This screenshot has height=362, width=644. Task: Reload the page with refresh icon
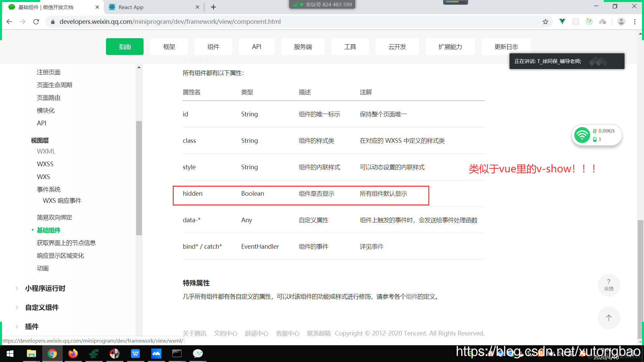coord(36,22)
